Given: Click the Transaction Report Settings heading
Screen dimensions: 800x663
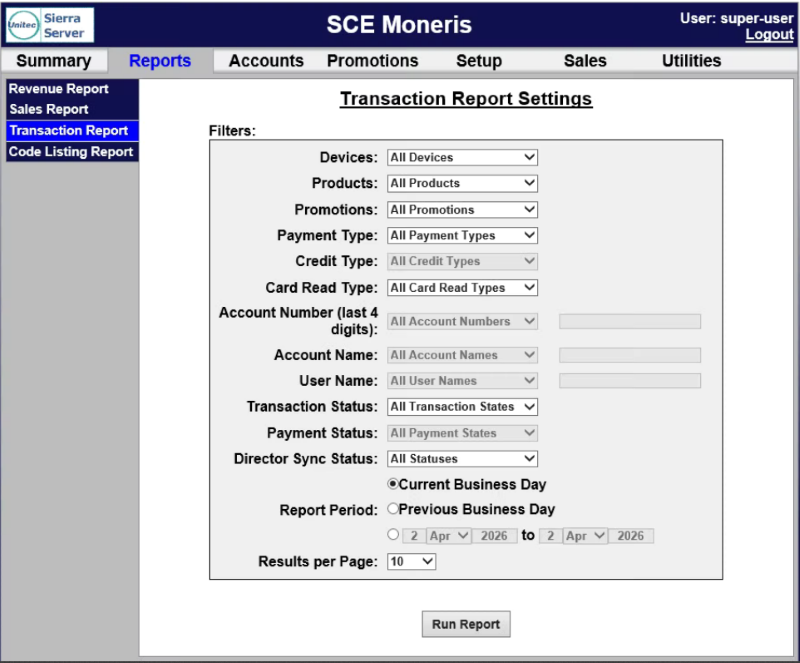Looking at the screenshot, I should pyautogui.click(x=466, y=99).
